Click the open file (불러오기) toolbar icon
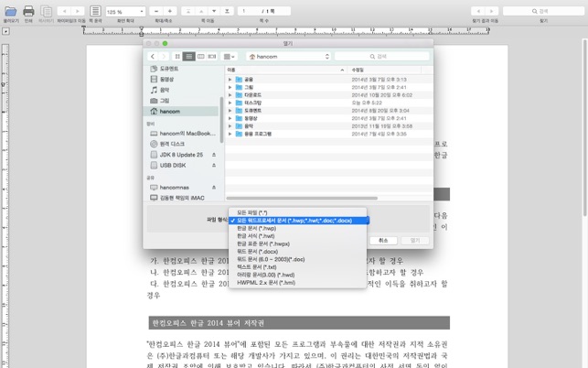 coord(10,11)
